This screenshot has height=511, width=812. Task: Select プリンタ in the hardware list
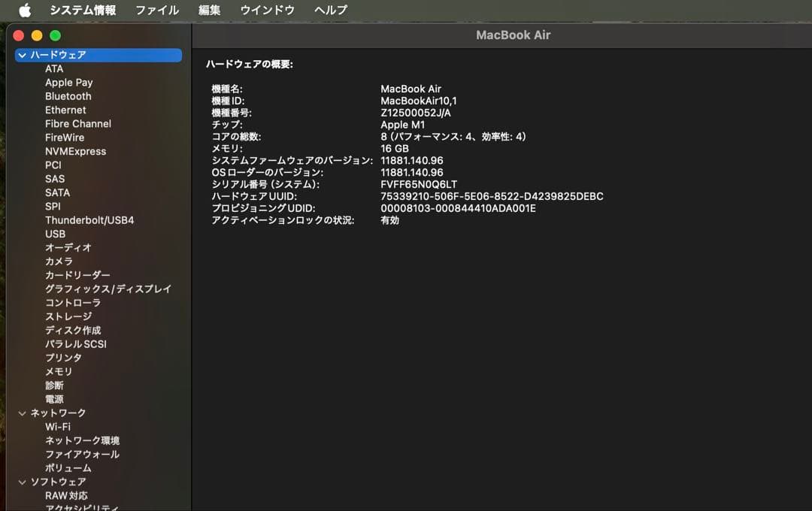point(63,358)
